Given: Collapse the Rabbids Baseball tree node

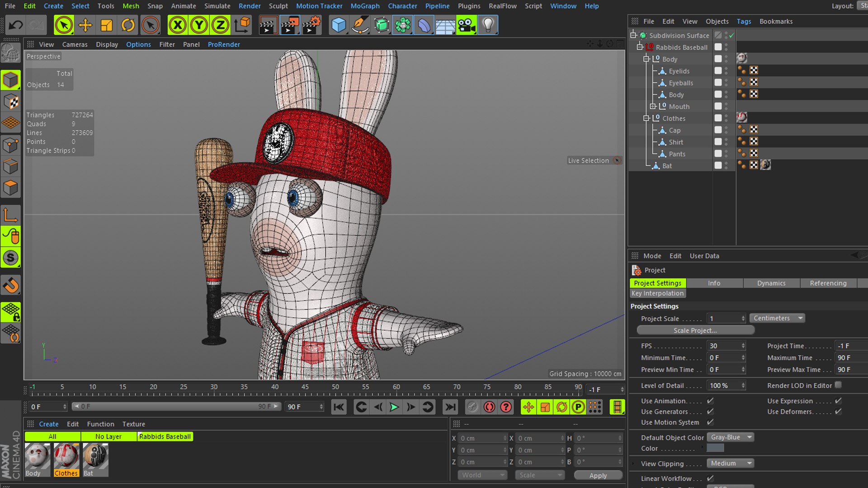Looking at the screenshot, I should 640,47.
